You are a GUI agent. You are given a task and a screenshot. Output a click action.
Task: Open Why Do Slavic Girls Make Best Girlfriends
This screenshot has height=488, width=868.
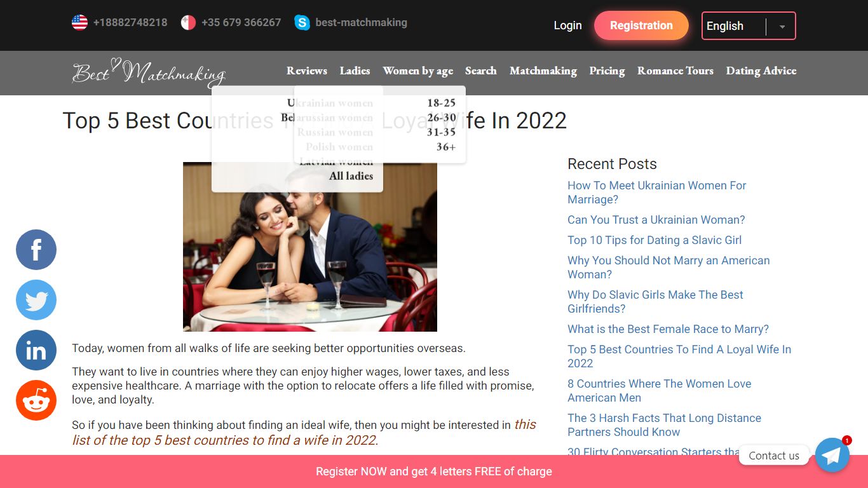coord(655,302)
